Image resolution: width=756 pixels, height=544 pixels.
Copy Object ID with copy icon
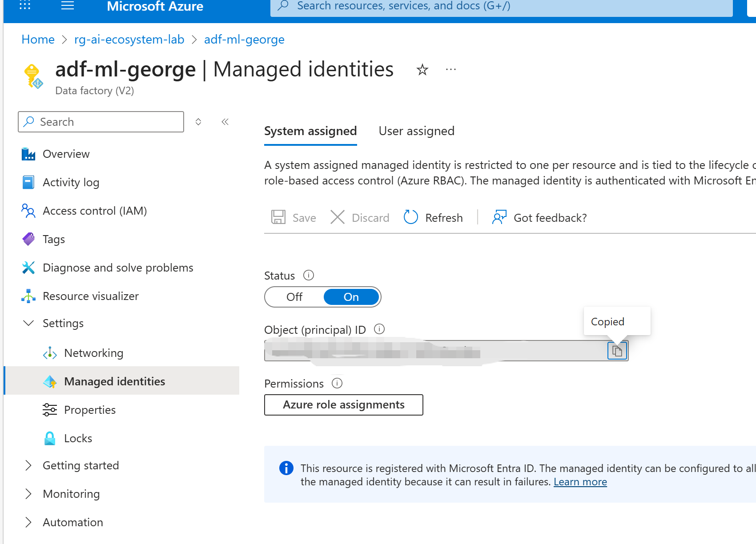[617, 351]
